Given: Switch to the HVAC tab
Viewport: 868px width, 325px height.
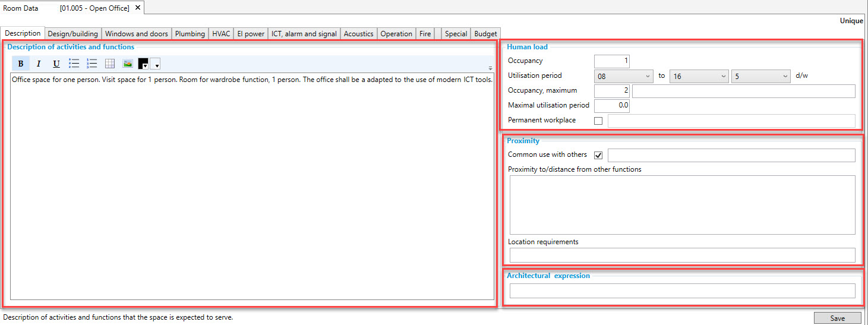Looking at the screenshot, I should pyautogui.click(x=221, y=34).
